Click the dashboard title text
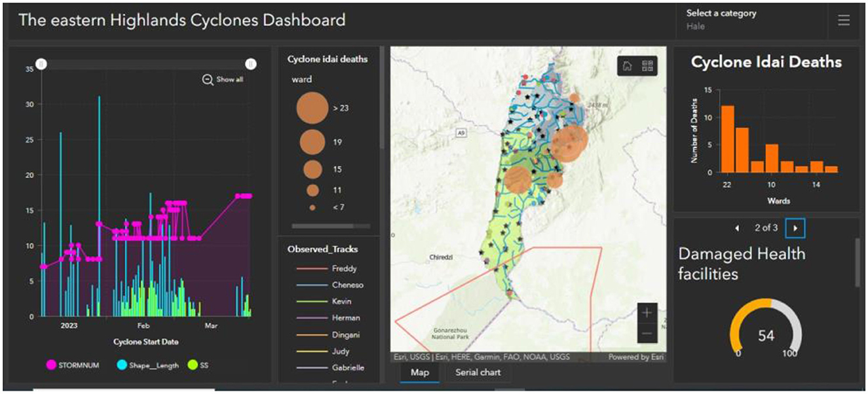Image resolution: width=868 pixels, height=394 pixels. (181, 20)
